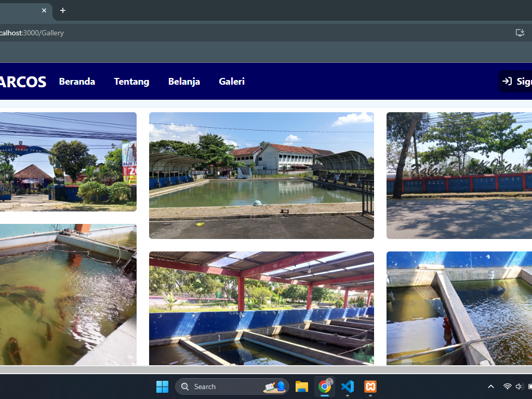Click the Sign in button

516,82
